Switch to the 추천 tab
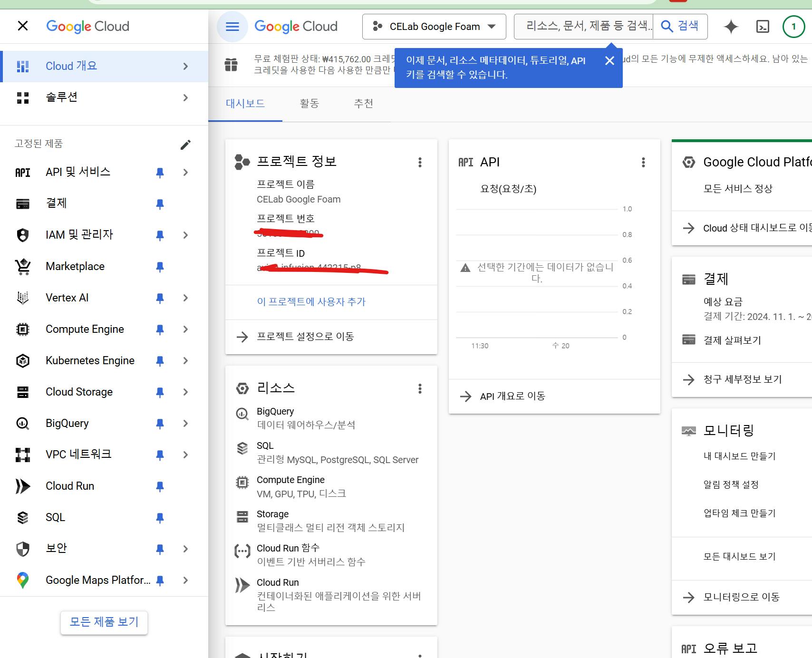812x658 pixels. (x=364, y=104)
